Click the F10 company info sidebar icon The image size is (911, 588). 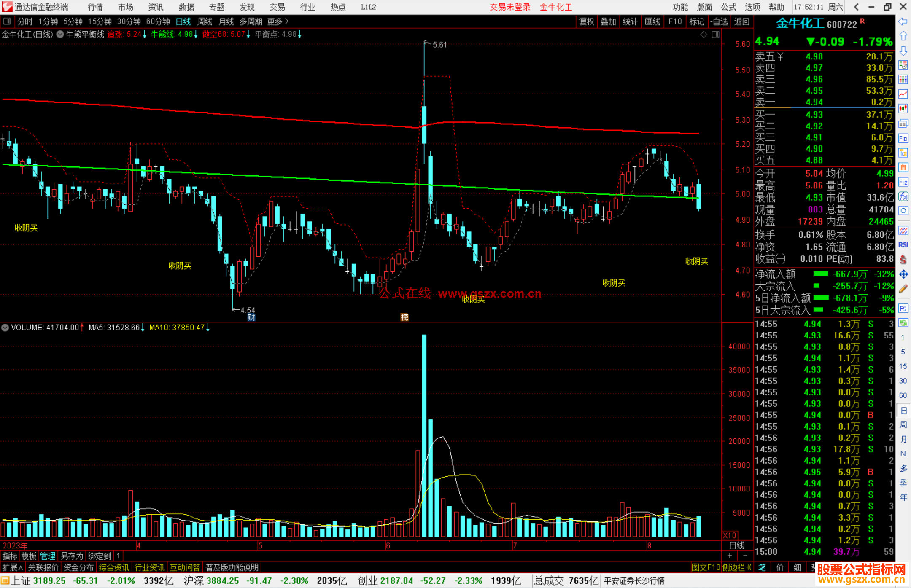click(x=903, y=138)
